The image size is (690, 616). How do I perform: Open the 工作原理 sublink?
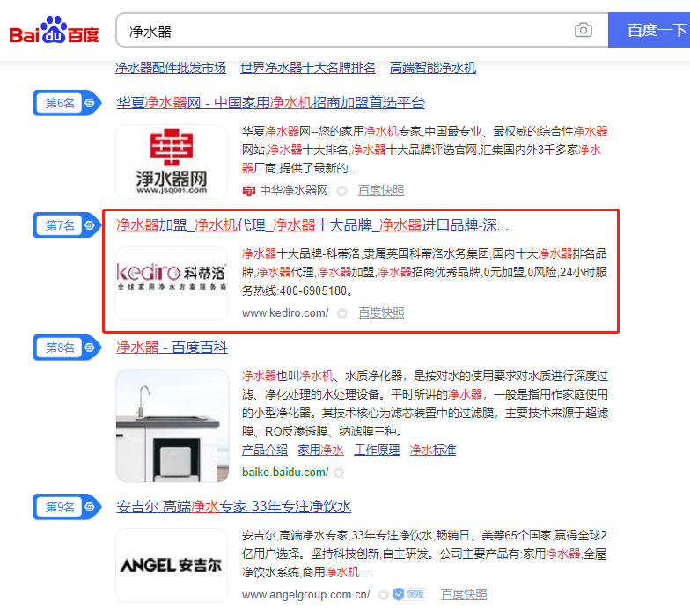[377, 451]
